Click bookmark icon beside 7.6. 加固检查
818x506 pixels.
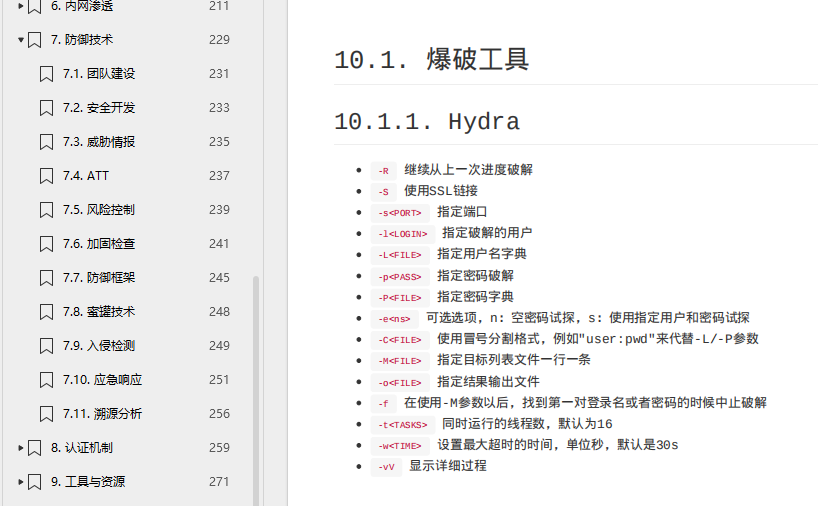click(46, 244)
